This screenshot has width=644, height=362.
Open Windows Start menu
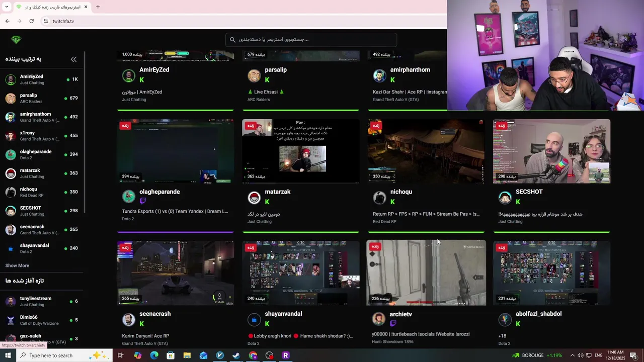(8, 355)
